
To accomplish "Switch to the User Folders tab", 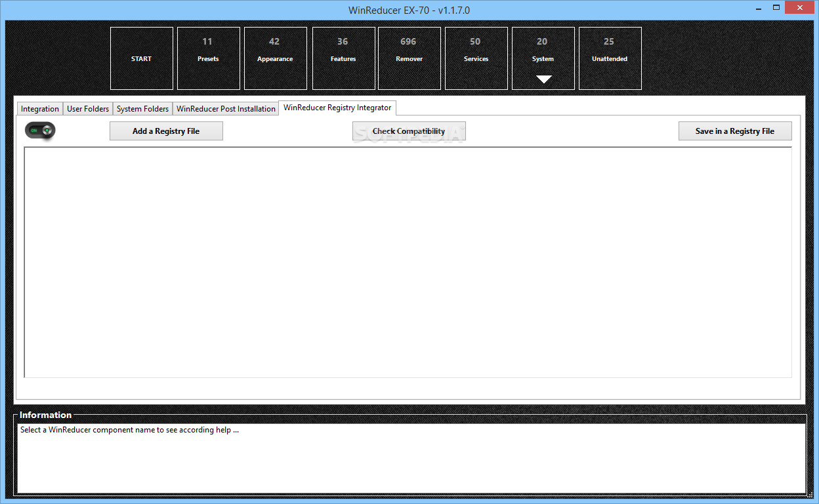I will (88, 109).
